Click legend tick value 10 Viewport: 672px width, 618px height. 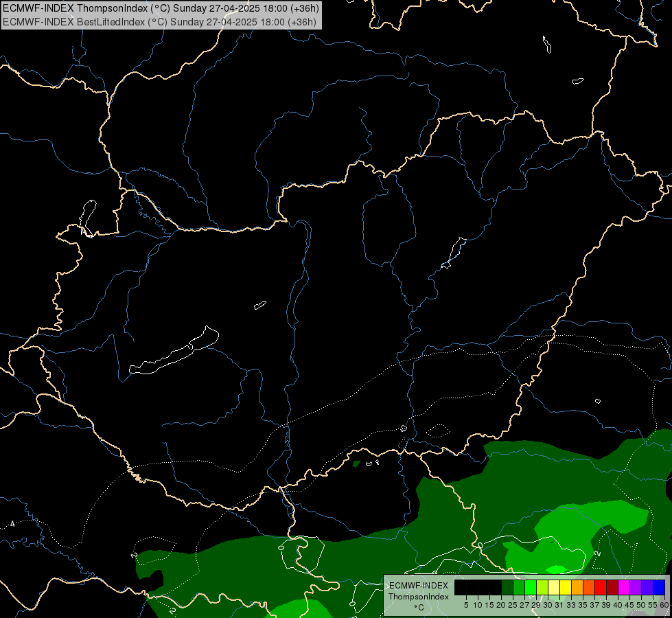click(478, 605)
